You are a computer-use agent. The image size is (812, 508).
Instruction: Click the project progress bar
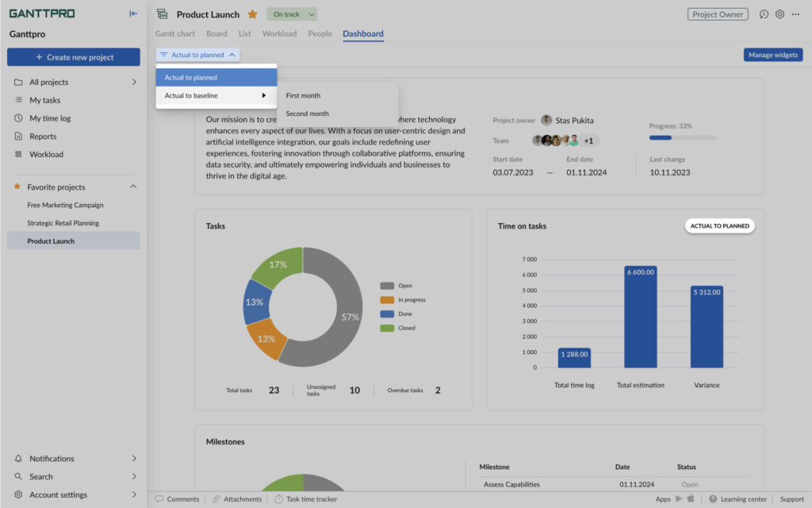point(682,138)
